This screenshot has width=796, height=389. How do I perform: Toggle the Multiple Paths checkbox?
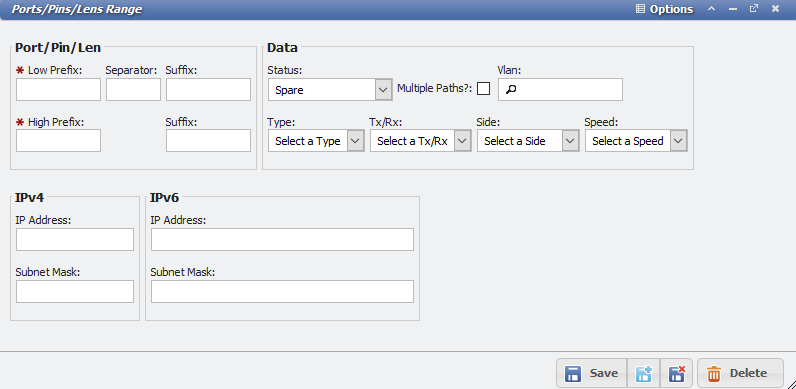coord(483,89)
